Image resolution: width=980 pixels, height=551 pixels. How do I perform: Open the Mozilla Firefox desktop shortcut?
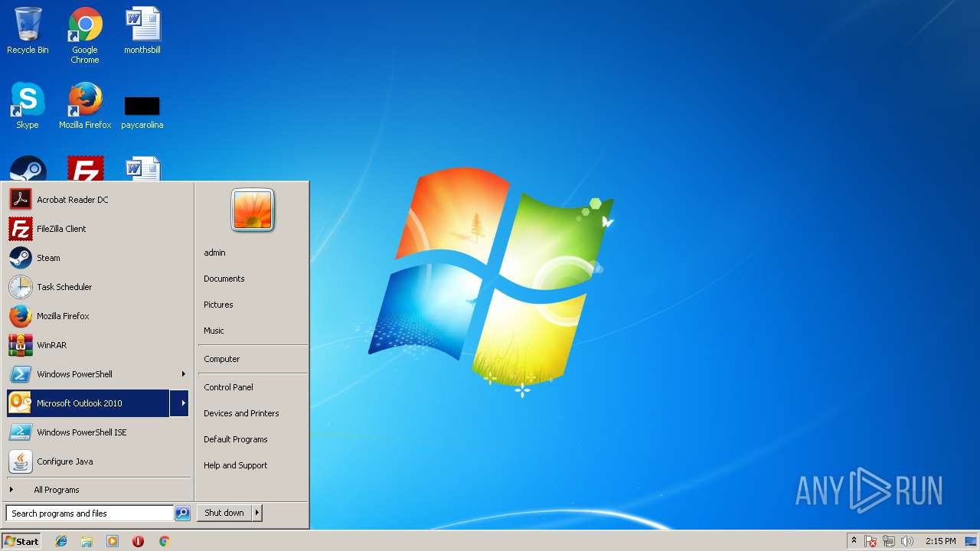(x=85, y=106)
